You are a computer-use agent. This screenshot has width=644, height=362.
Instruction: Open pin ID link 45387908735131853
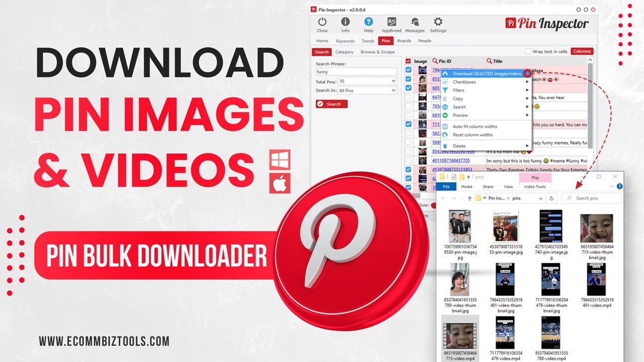(x=452, y=169)
